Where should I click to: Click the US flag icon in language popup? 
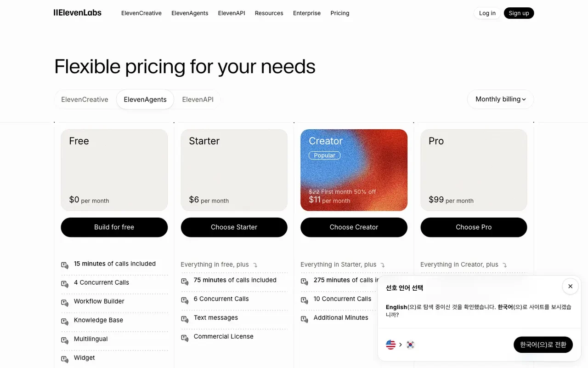391,345
